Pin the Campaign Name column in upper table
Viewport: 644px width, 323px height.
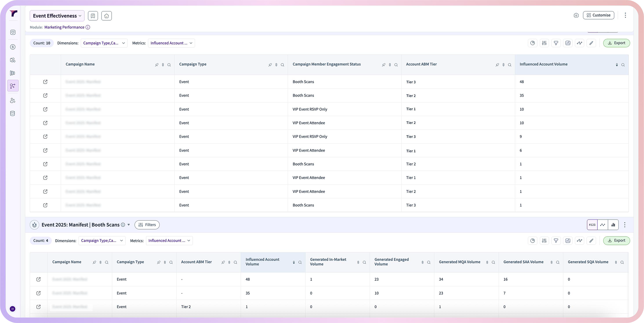click(157, 65)
